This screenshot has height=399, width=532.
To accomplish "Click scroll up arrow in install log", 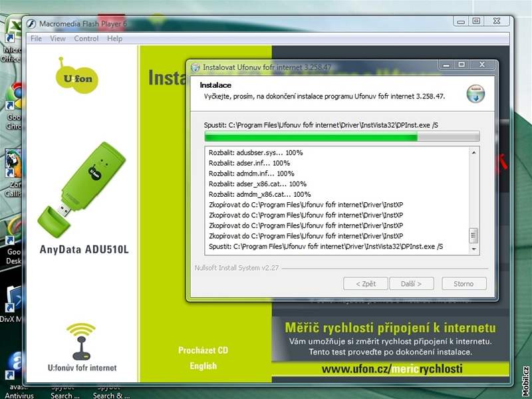I will tap(473, 153).
